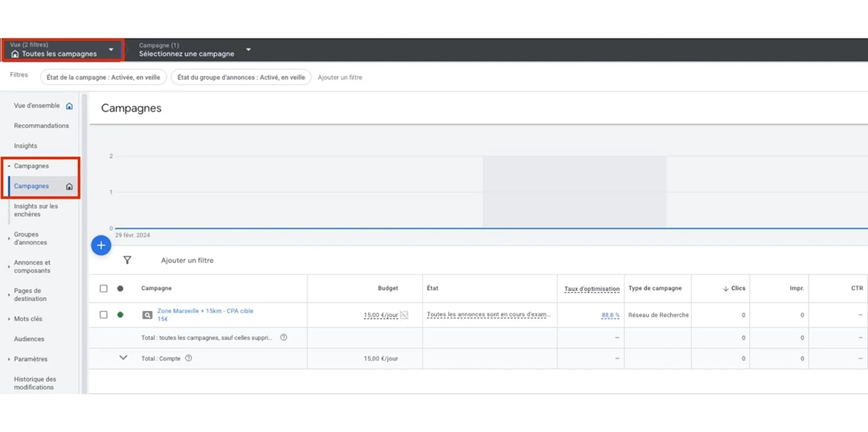Screen dimensions: 868x432
Task: Click the sidebar vertical scrollbar
Action: [x=84, y=244]
